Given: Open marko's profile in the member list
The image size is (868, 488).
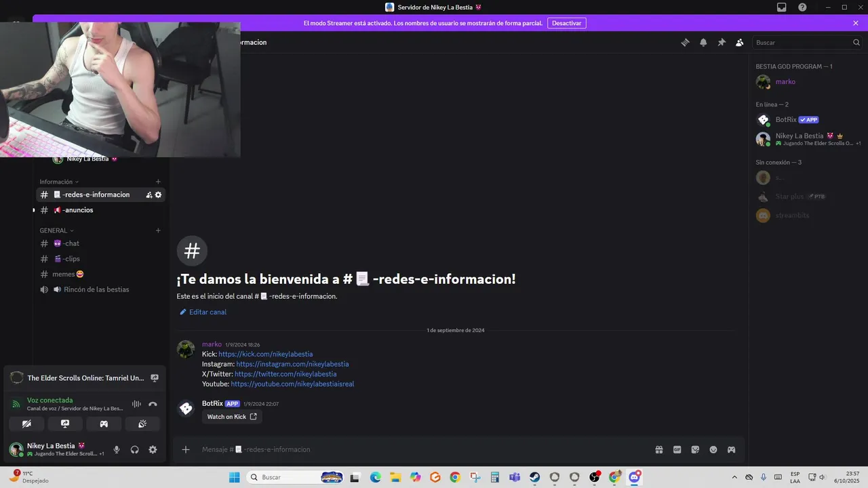Looking at the screenshot, I should pyautogui.click(x=808, y=82).
